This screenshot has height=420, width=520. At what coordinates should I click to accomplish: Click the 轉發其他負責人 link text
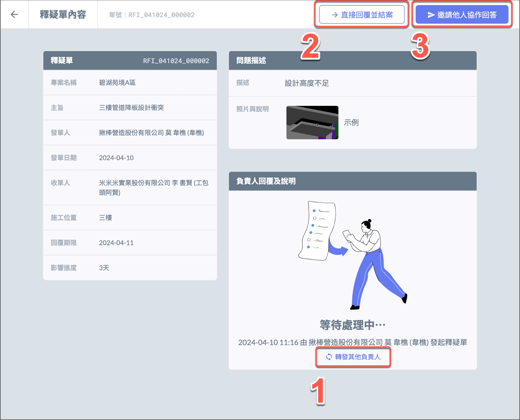coord(358,357)
